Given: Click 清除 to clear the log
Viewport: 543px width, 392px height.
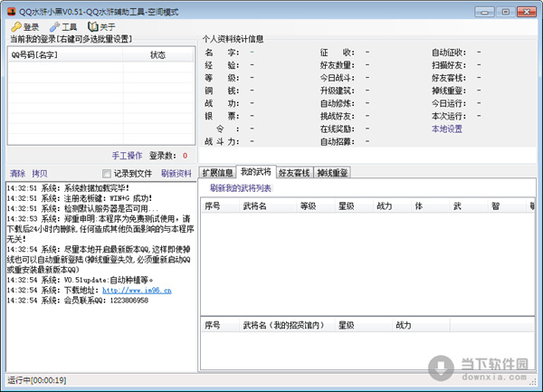Looking at the screenshot, I should tap(17, 173).
